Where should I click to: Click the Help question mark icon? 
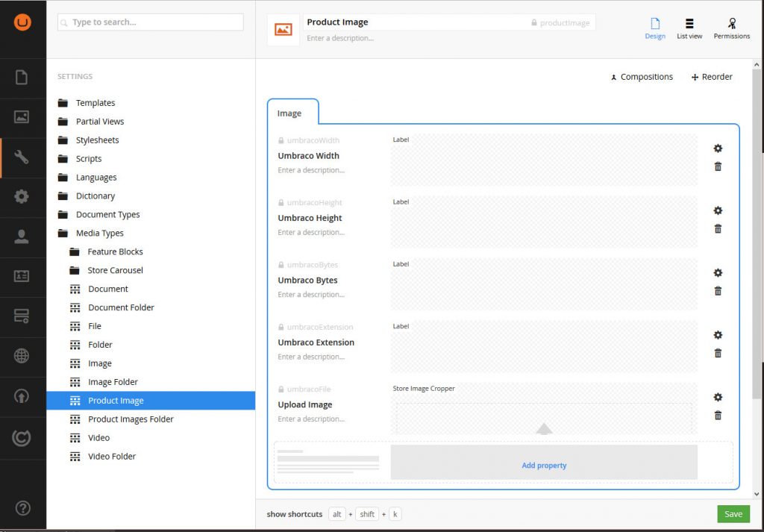point(22,509)
